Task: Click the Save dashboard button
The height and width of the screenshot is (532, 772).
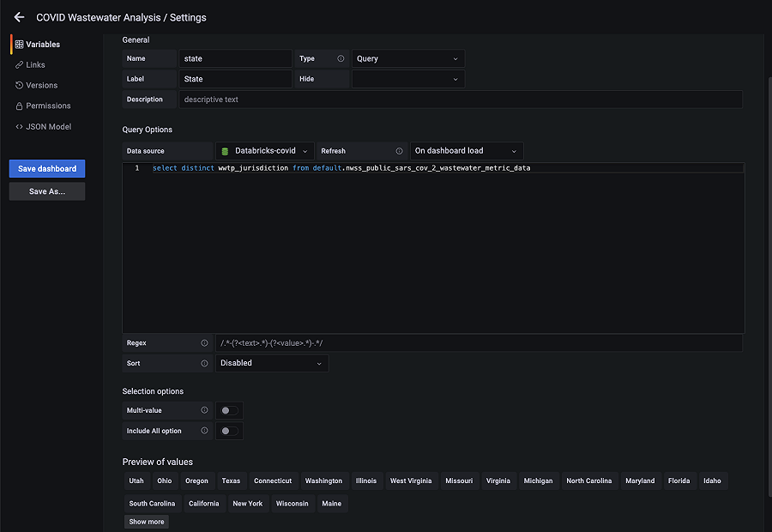Action: pyautogui.click(x=46, y=168)
